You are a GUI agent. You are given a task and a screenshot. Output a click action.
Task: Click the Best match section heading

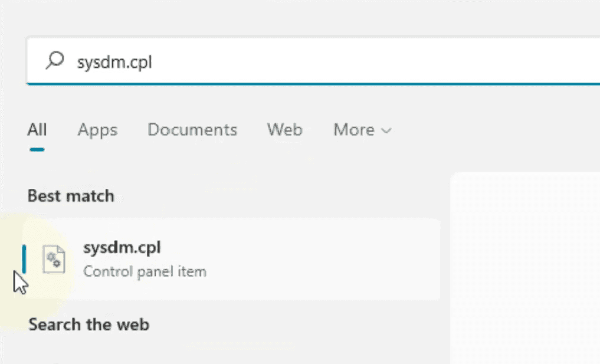(71, 196)
